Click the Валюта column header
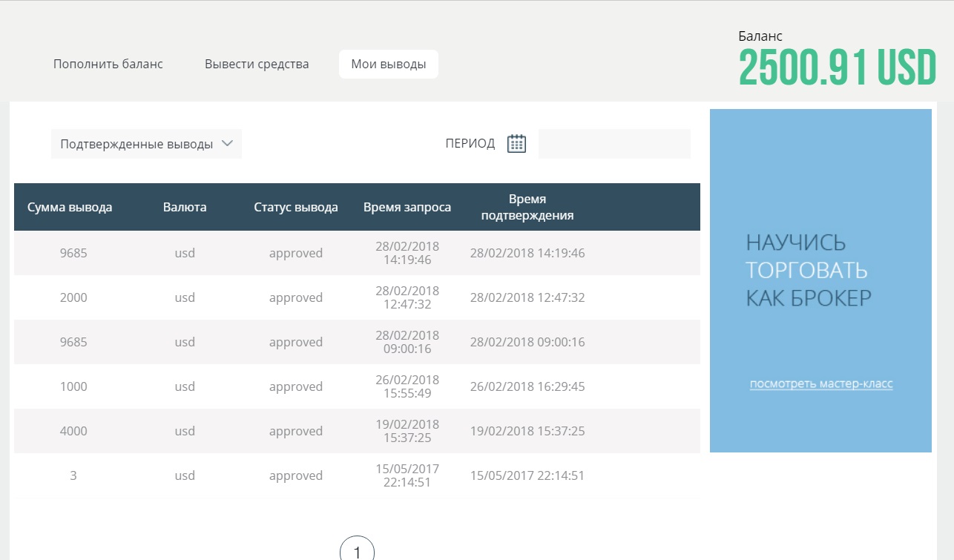 185,208
